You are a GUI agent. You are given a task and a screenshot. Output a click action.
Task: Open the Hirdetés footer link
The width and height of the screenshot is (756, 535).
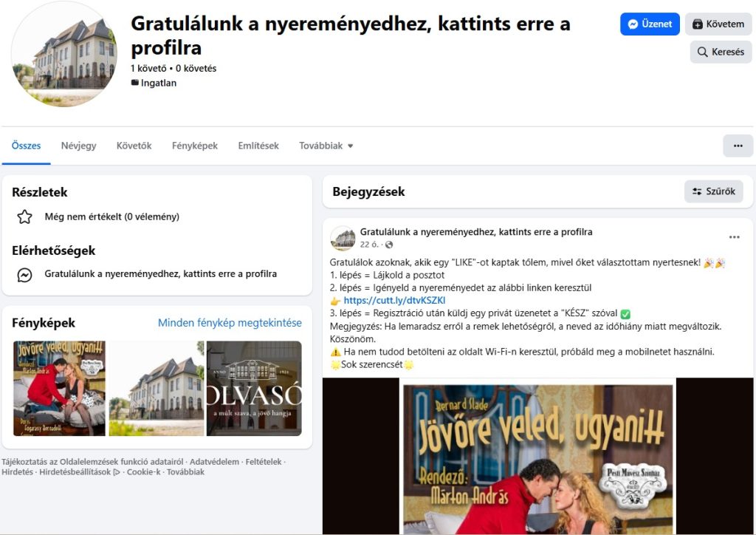[18, 471]
